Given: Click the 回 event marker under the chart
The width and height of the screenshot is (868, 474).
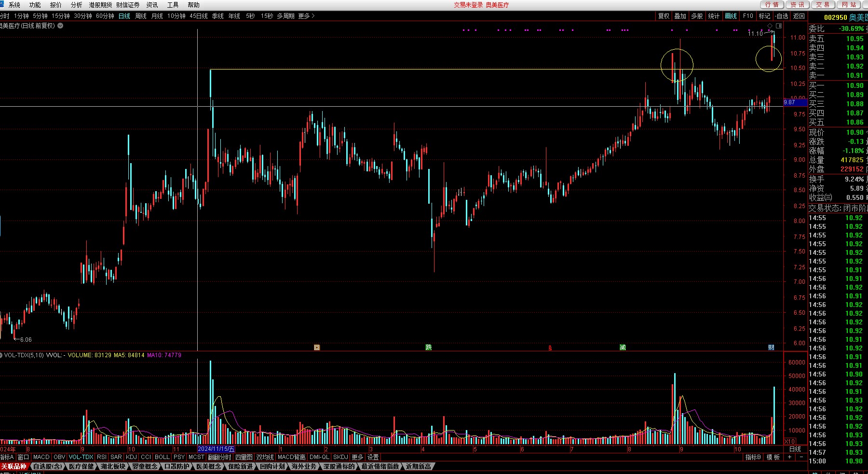Looking at the screenshot, I should [x=317, y=347].
